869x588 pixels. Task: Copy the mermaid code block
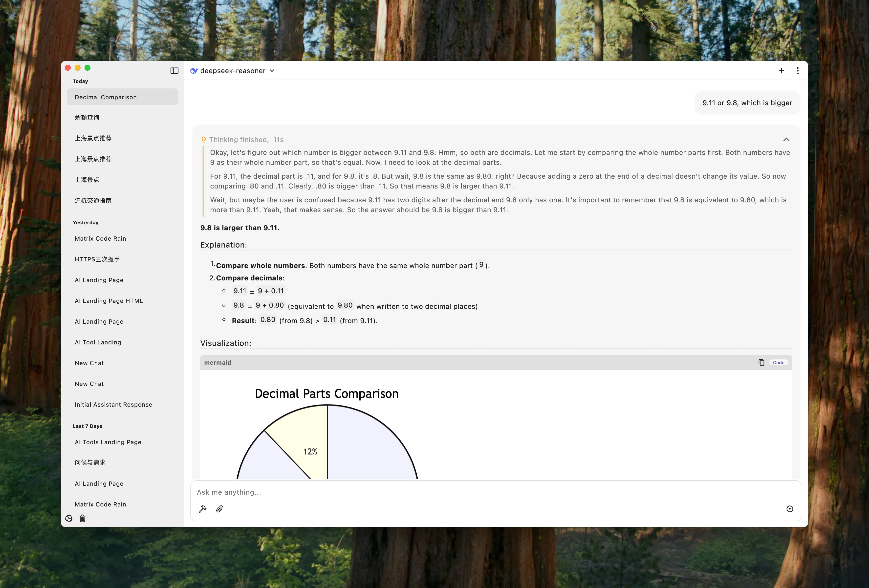[761, 362]
